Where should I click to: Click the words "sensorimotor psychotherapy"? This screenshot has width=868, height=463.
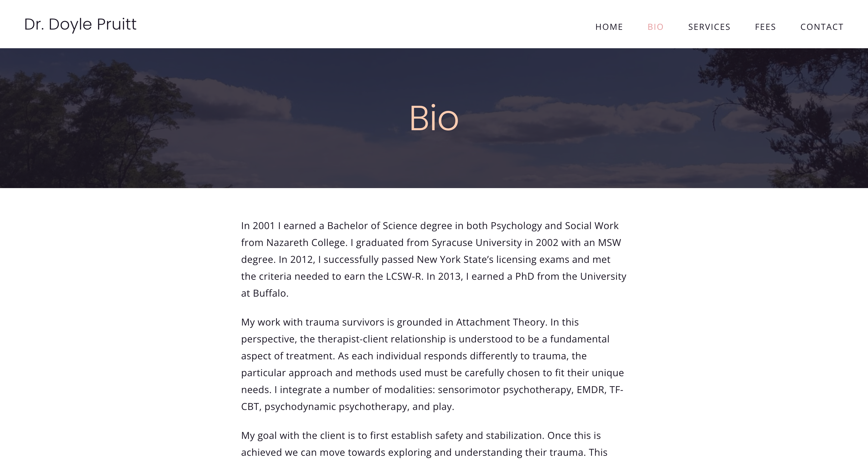504,390
